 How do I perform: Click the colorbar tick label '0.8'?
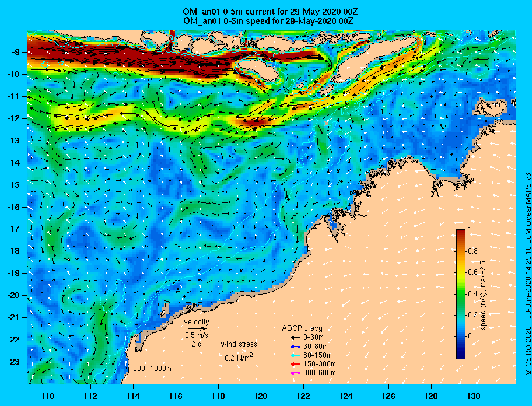473,251
